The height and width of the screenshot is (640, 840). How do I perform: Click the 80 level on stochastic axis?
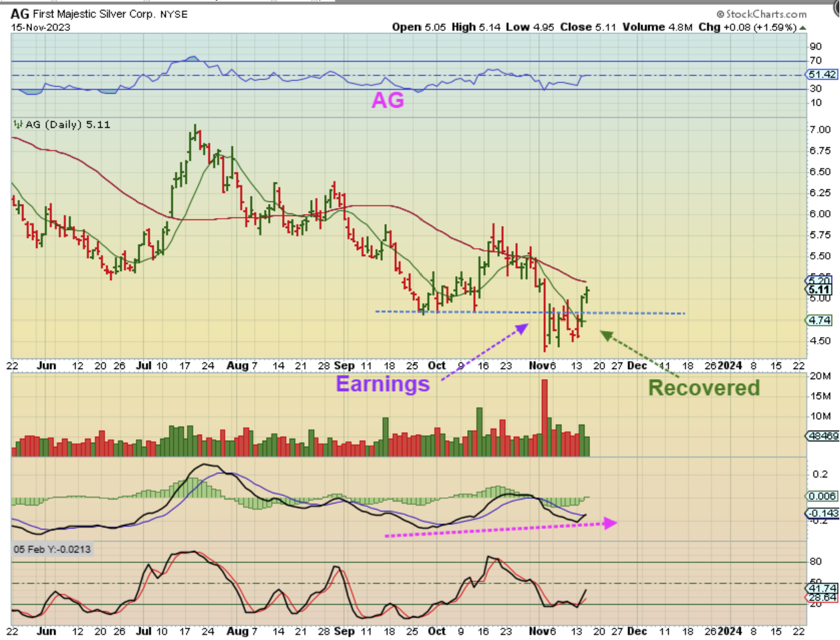point(815,562)
